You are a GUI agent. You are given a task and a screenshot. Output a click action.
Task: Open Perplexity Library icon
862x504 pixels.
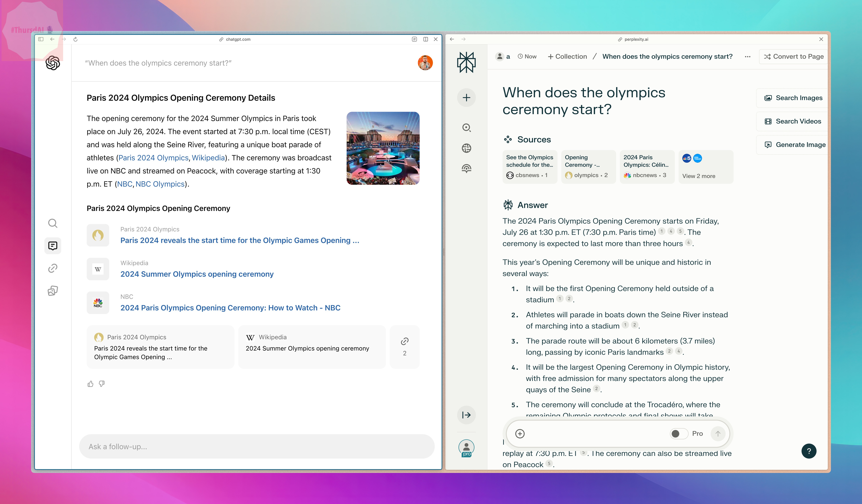pyautogui.click(x=466, y=169)
